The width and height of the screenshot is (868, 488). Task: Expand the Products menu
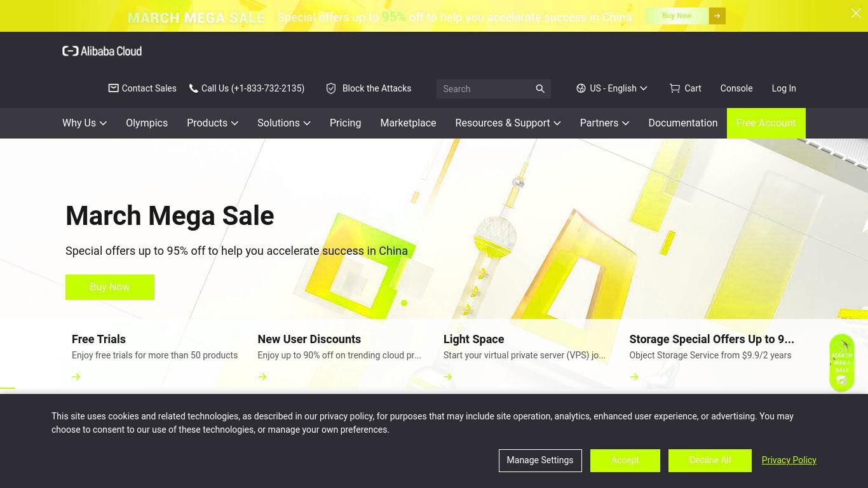[x=212, y=123]
